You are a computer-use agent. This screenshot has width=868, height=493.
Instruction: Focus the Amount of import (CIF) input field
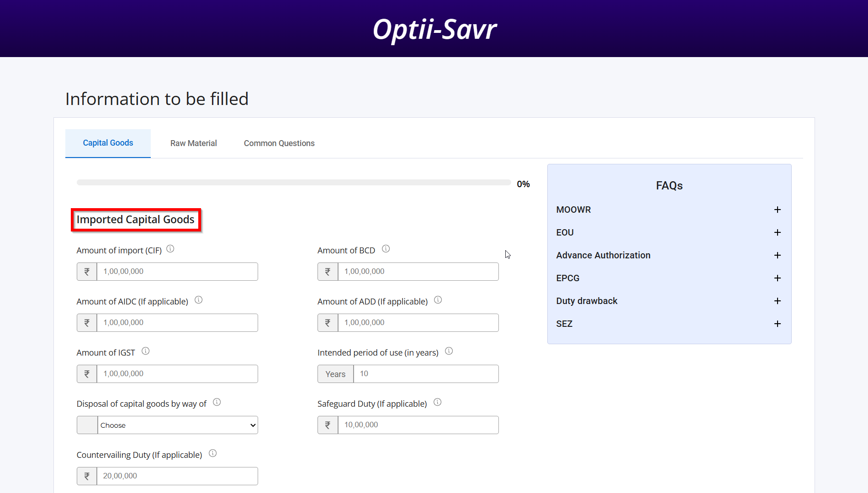pyautogui.click(x=177, y=272)
